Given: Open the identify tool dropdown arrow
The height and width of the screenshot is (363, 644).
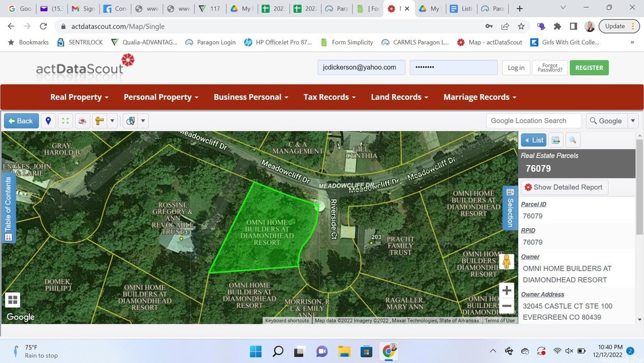Looking at the screenshot, I should tap(143, 121).
